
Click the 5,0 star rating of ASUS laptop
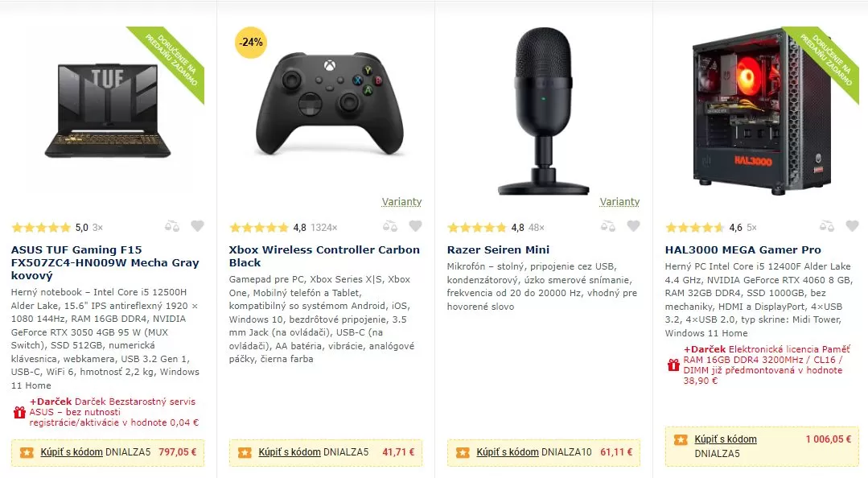click(x=42, y=228)
